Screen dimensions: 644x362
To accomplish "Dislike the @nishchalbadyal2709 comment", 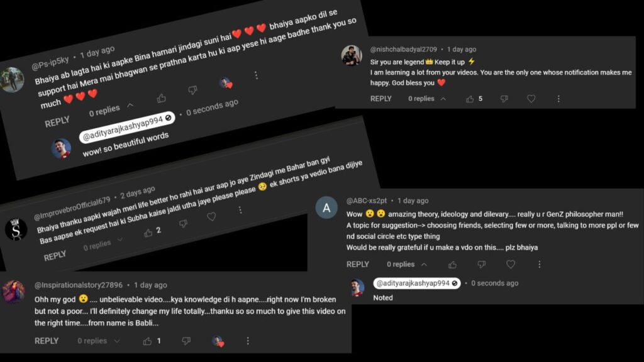I will (504, 99).
